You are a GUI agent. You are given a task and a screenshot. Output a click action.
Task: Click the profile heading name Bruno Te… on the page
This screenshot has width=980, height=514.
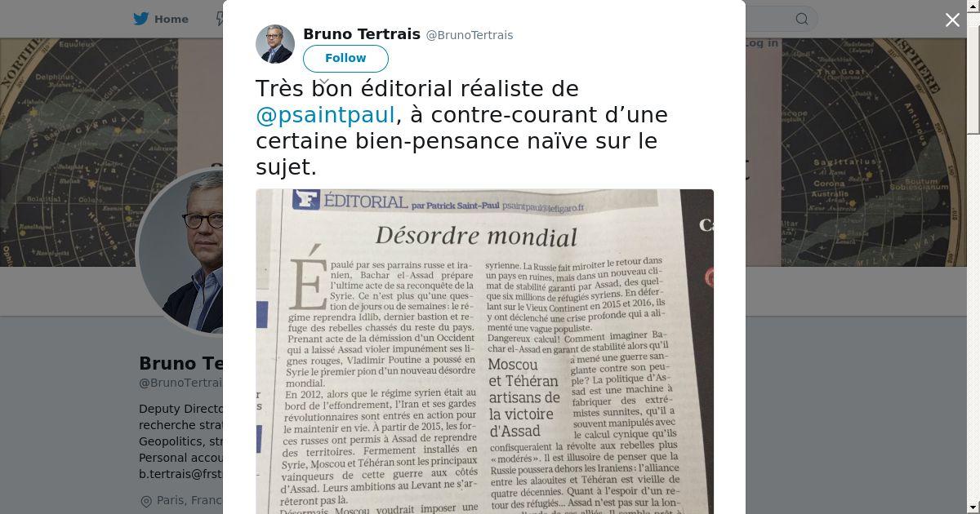180,364
